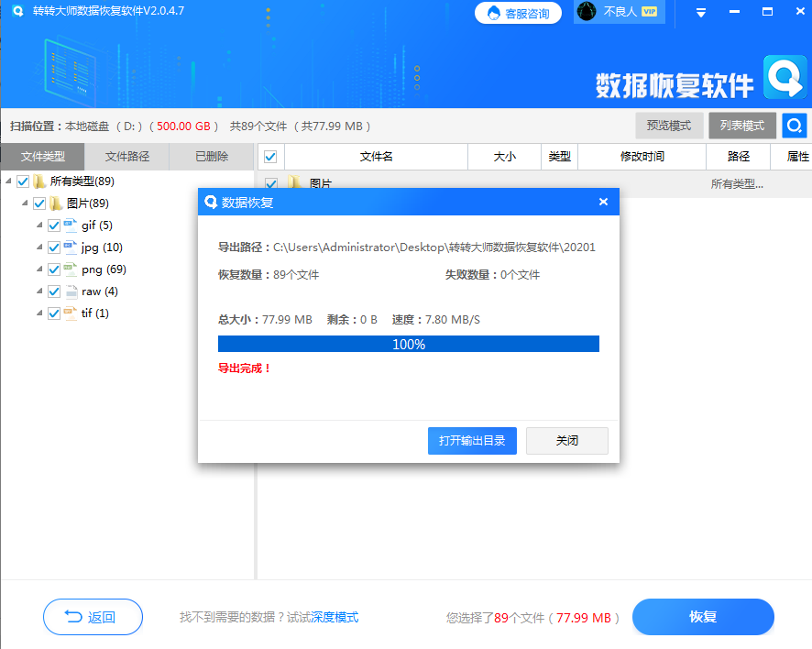Click the search magnifier icon beside 列表模式
This screenshot has height=649, width=812.
[795, 126]
